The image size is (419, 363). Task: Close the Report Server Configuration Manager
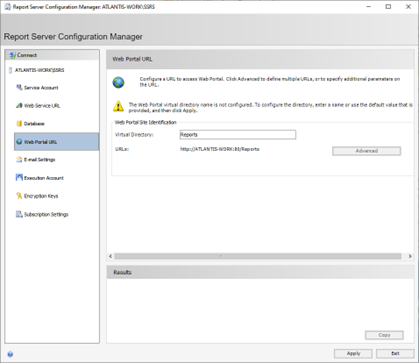408,7
